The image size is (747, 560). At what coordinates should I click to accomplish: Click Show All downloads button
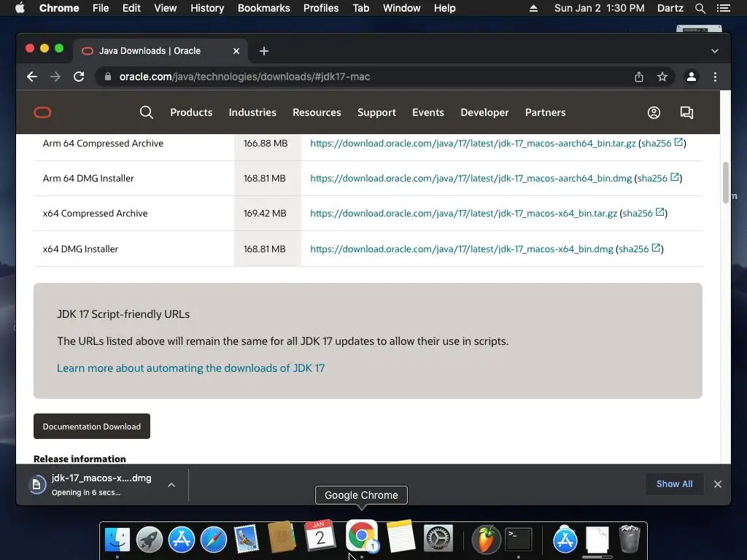pyautogui.click(x=675, y=484)
